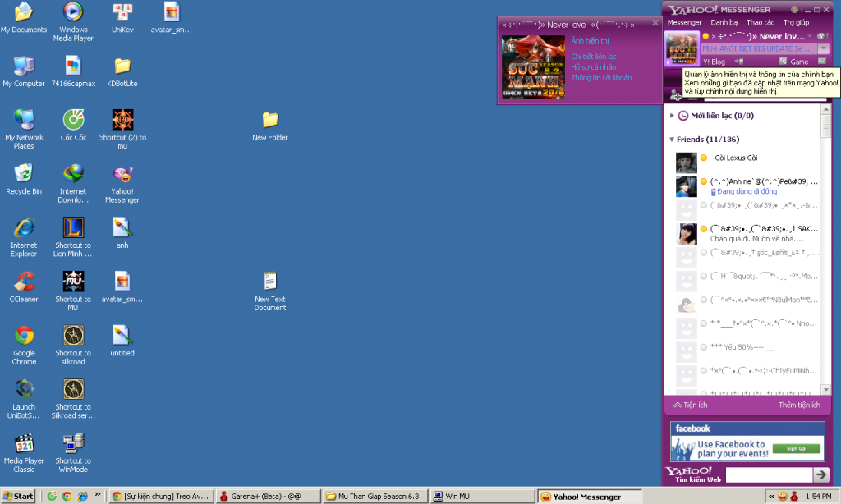841x504 pixels.
Task: Click the display avatar in Messenger header
Action: point(682,48)
